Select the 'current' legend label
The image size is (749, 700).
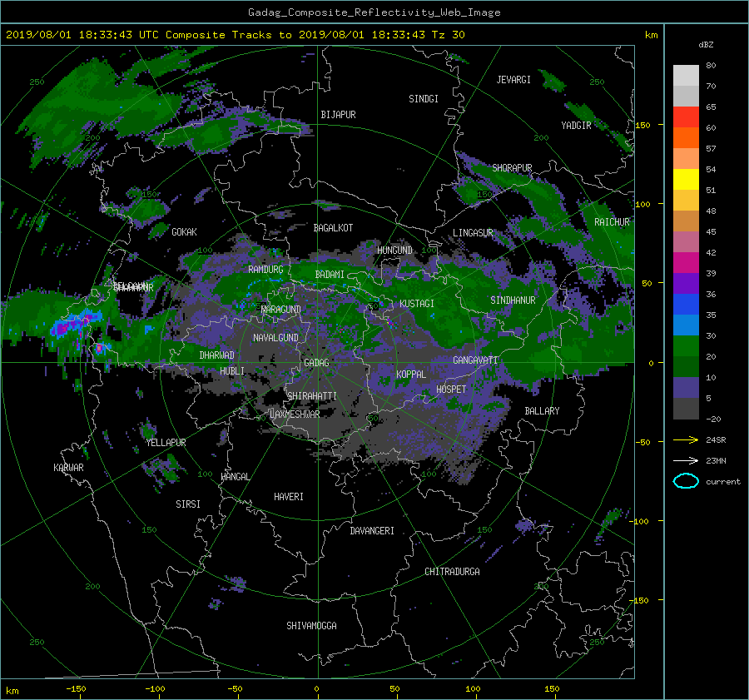[722, 482]
